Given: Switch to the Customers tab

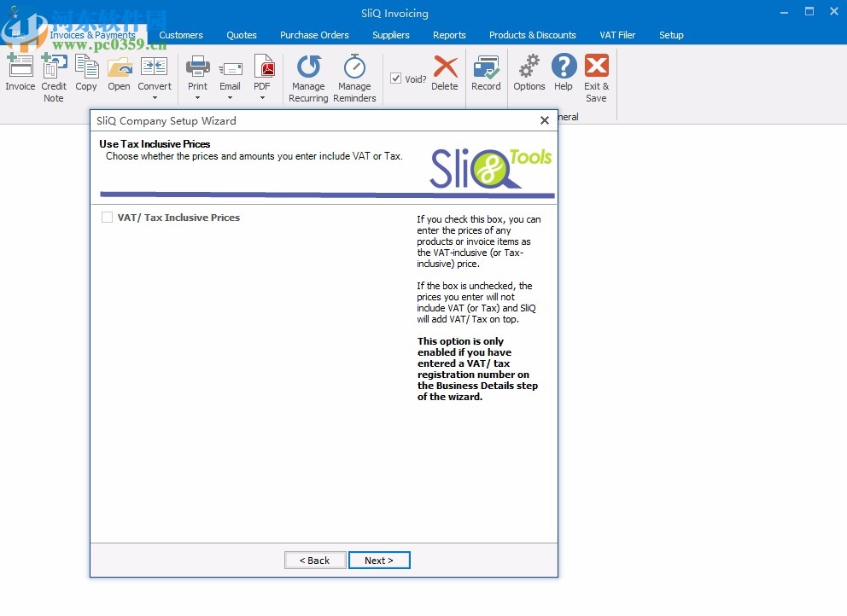Looking at the screenshot, I should click(181, 35).
